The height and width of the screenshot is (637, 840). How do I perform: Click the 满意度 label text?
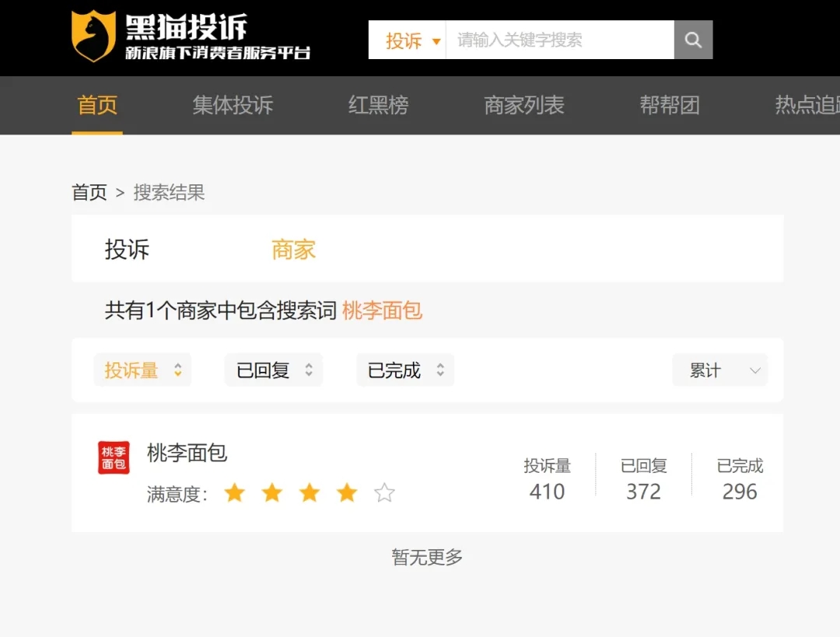tap(177, 494)
